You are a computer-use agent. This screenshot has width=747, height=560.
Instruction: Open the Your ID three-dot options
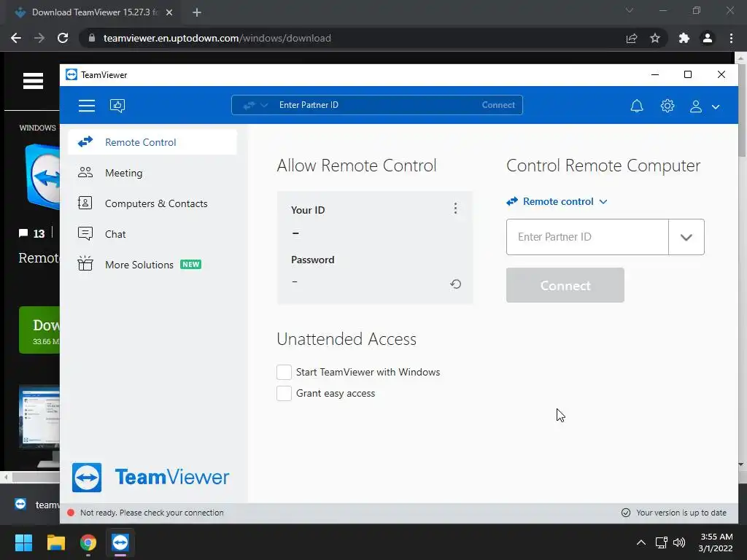point(455,208)
